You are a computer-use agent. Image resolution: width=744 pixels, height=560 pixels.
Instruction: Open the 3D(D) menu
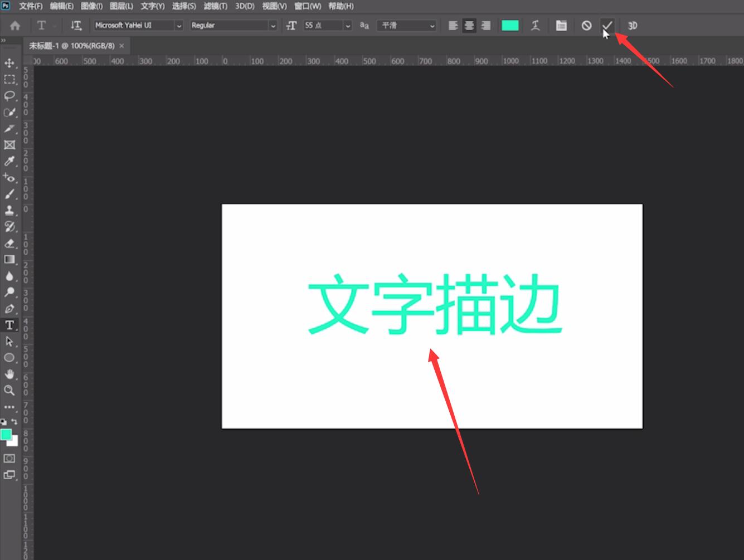pyautogui.click(x=245, y=6)
